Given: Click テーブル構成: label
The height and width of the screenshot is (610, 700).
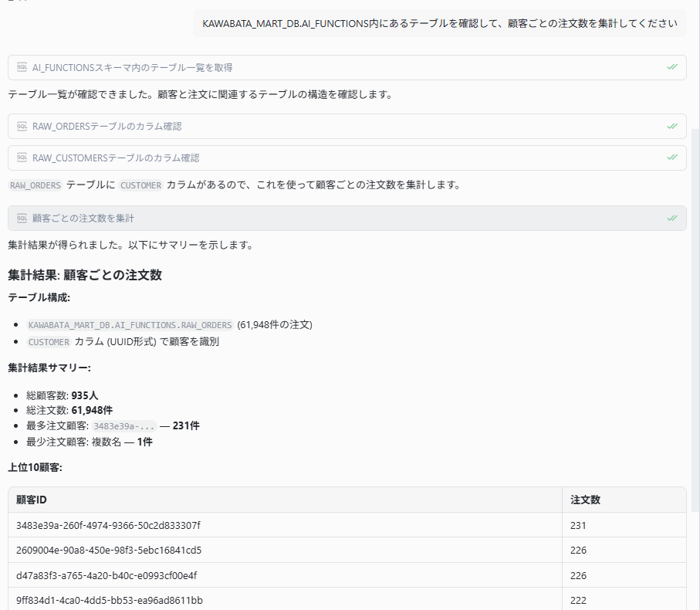Looking at the screenshot, I should pos(39,297).
